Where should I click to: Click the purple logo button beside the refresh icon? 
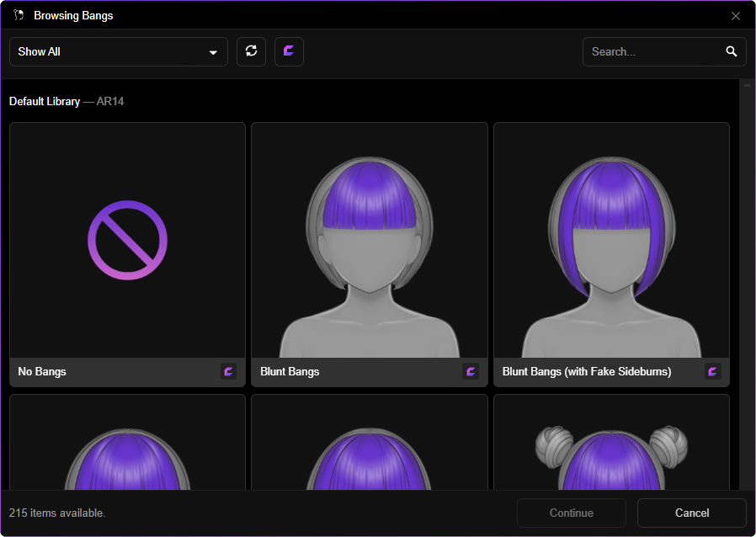pyautogui.click(x=289, y=51)
